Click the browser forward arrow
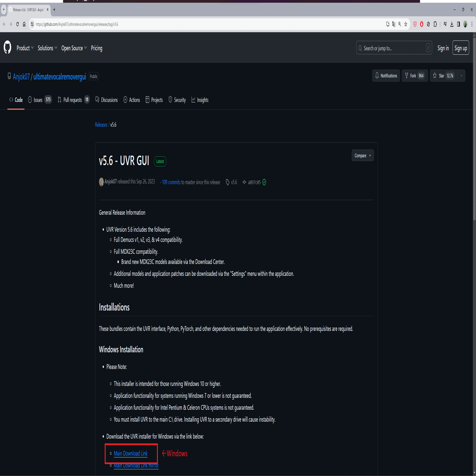476x476 pixels. [x=11, y=24]
